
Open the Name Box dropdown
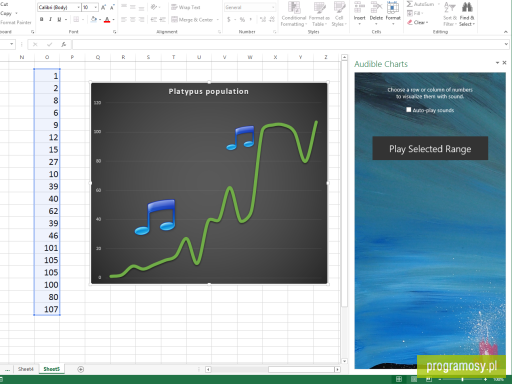point(11,44)
